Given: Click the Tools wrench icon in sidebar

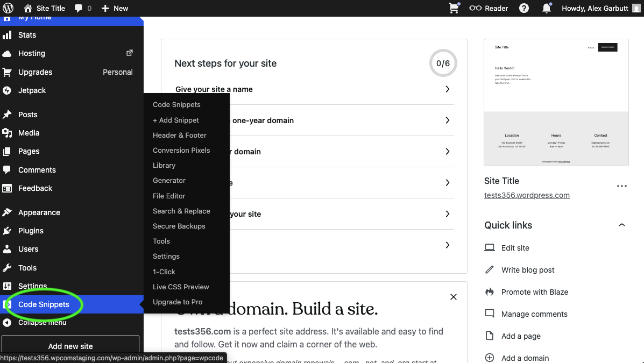Looking at the screenshot, I should tap(7, 268).
